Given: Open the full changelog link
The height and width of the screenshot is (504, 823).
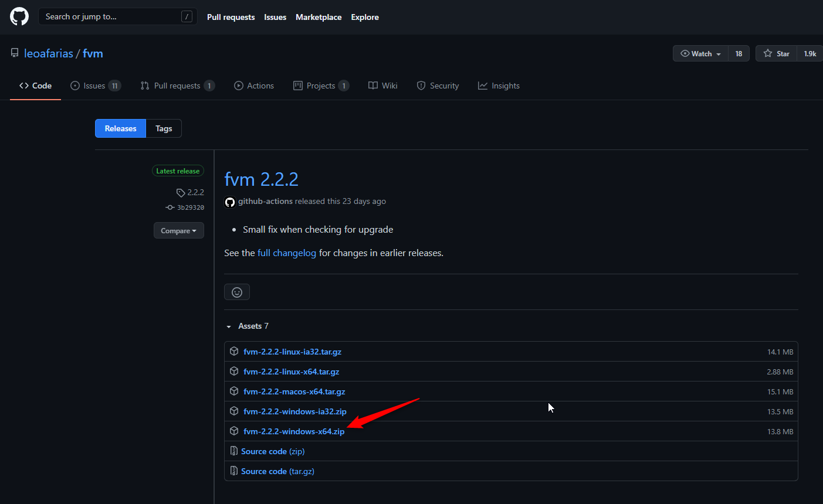Looking at the screenshot, I should [287, 253].
